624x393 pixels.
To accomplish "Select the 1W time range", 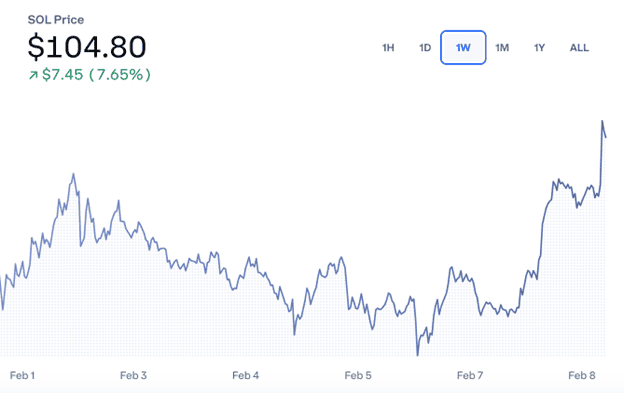I will (x=463, y=47).
